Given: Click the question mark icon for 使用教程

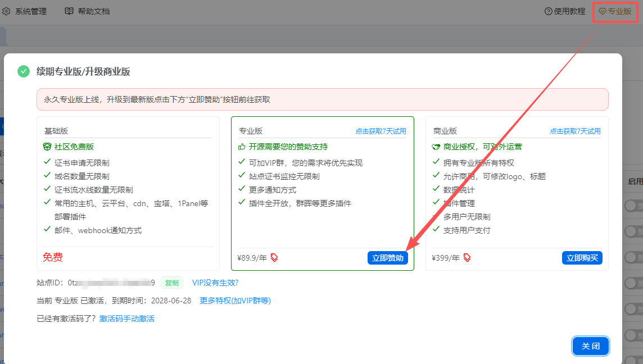Looking at the screenshot, I should [x=548, y=11].
